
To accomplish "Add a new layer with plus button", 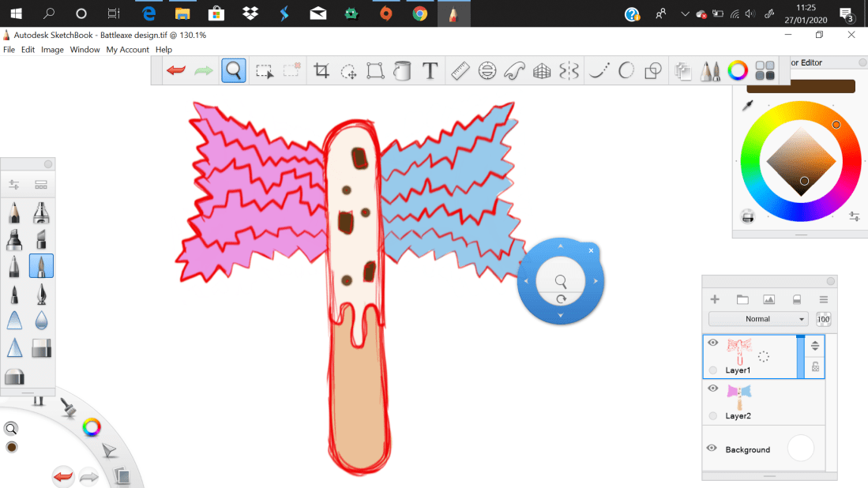I will coord(715,299).
